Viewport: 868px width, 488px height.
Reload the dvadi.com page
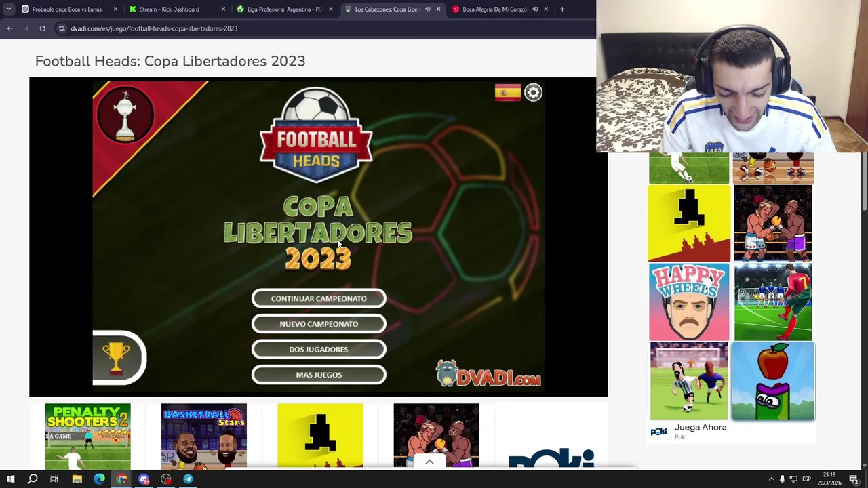(42, 28)
